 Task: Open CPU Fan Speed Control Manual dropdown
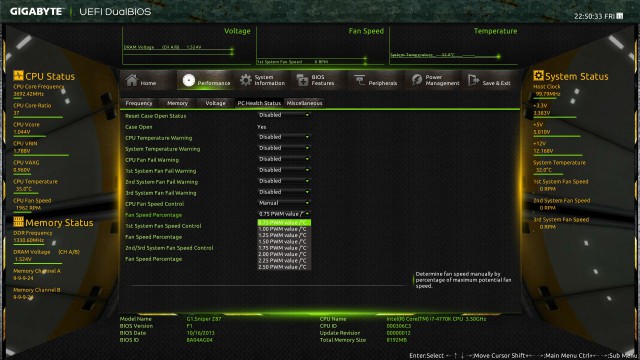click(284, 203)
